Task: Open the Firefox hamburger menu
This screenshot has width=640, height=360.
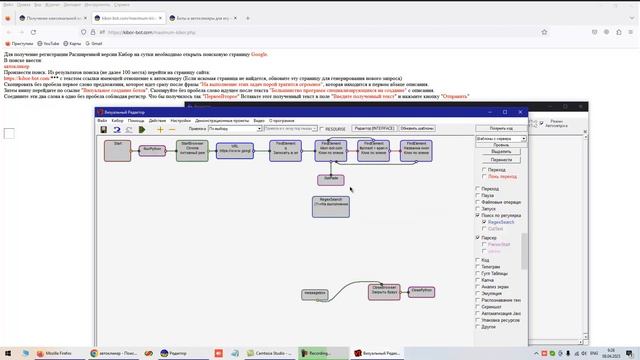Action: point(631,32)
